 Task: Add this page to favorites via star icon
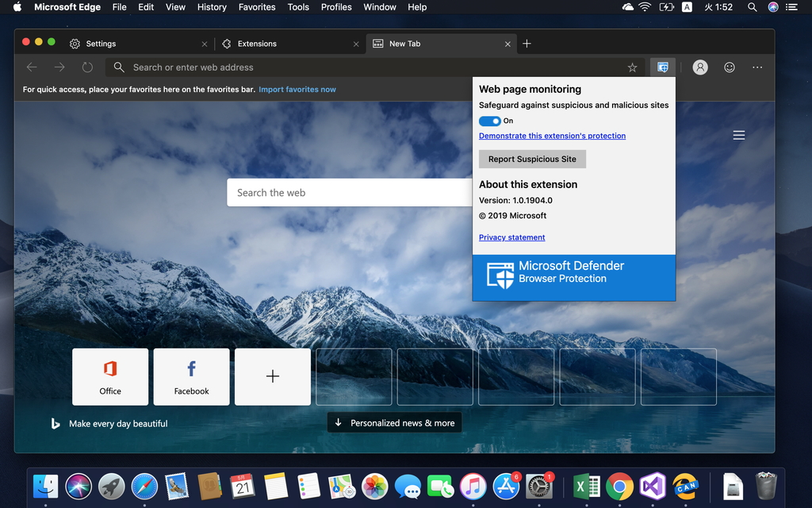pyautogui.click(x=632, y=67)
